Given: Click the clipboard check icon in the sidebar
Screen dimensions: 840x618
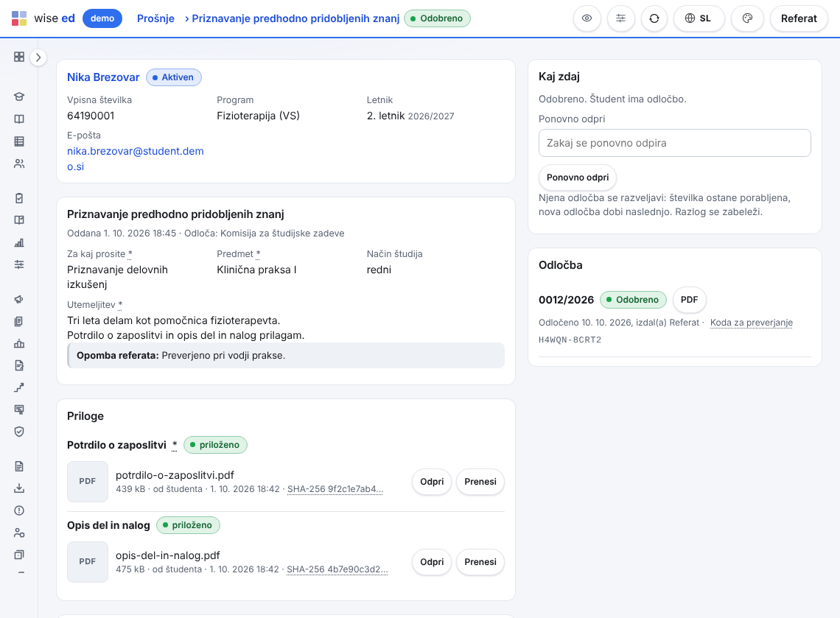Looking at the screenshot, I should pos(19,198).
